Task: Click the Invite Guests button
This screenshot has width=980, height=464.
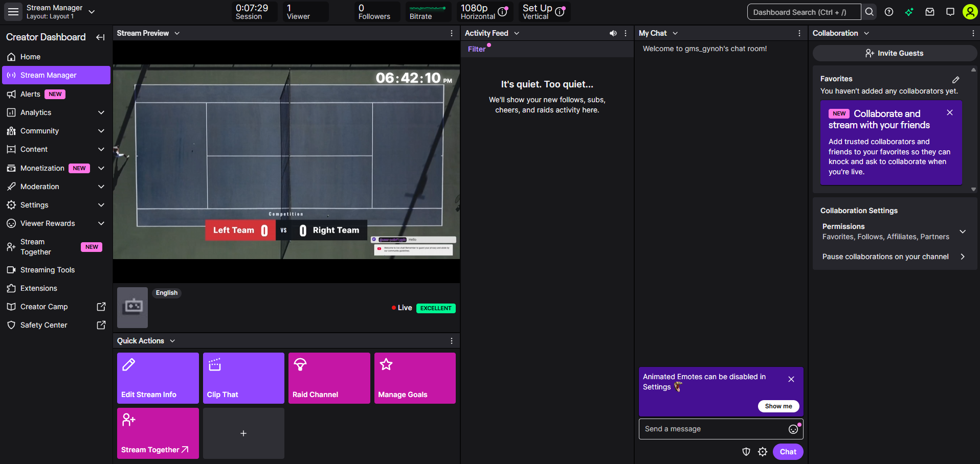Action: coord(895,53)
